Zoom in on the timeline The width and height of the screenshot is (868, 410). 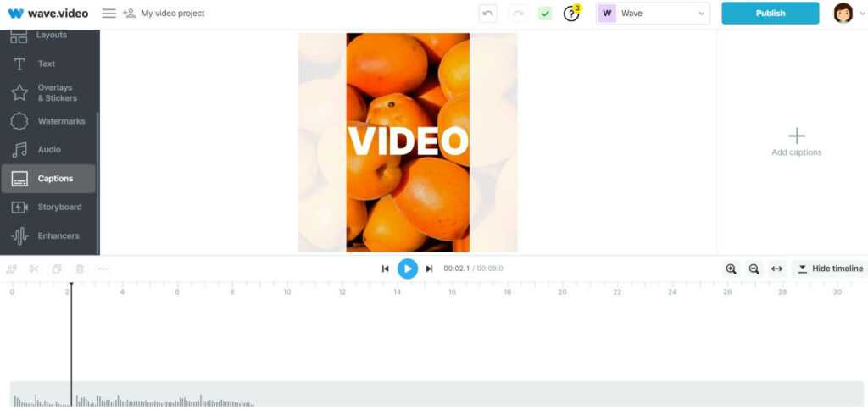pos(731,269)
